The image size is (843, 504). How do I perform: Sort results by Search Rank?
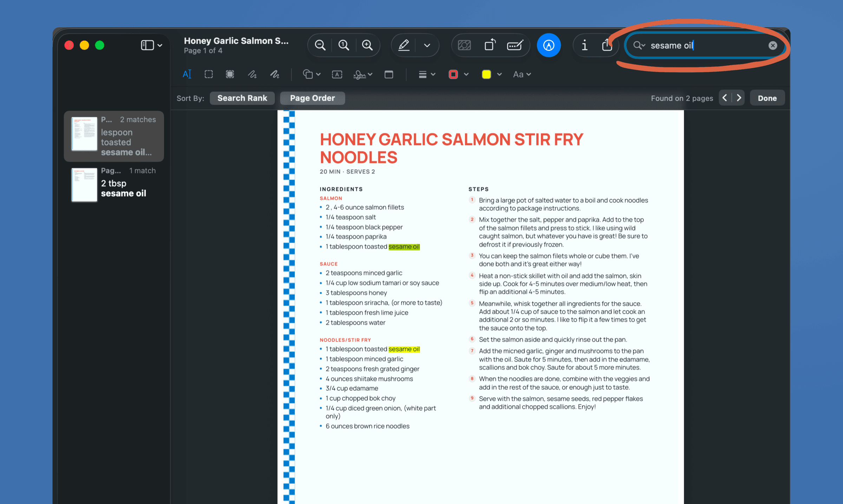coord(242,98)
